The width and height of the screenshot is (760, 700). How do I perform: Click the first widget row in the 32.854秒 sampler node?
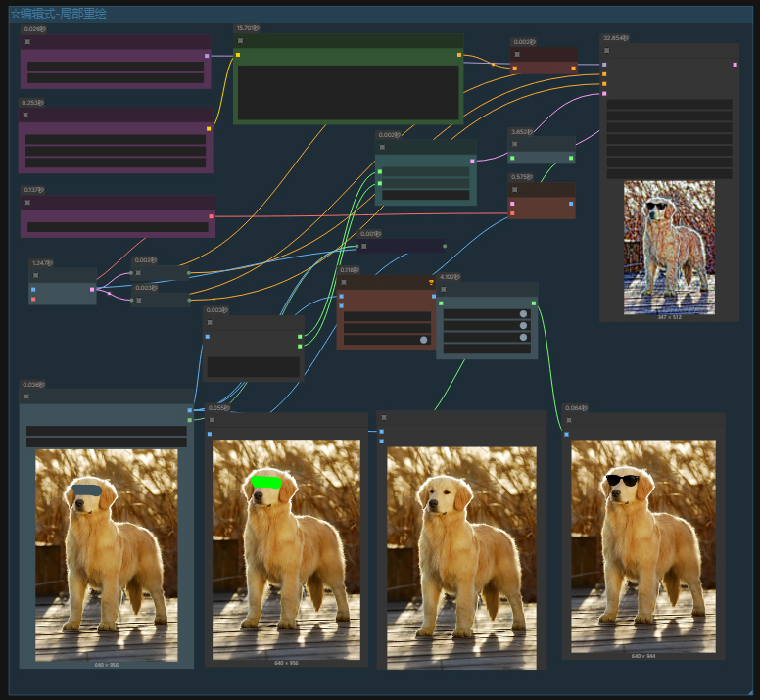pos(669,104)
